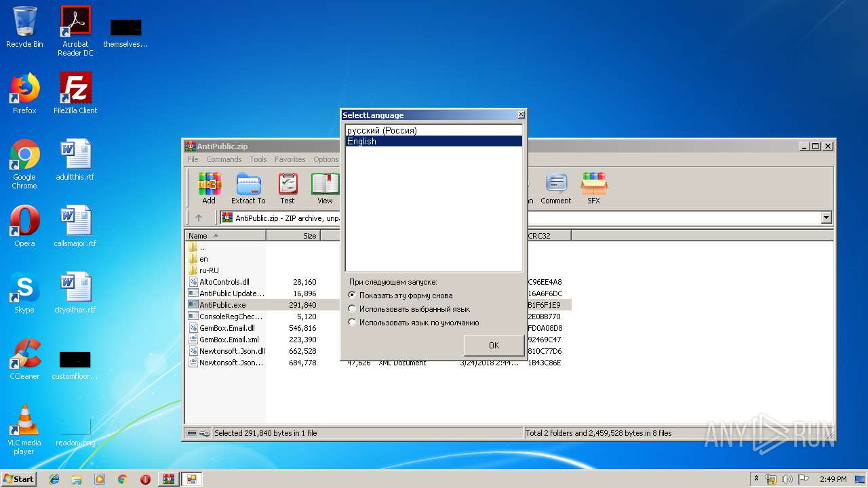
Task: Click the Start button
Action: tap(19, 479)
